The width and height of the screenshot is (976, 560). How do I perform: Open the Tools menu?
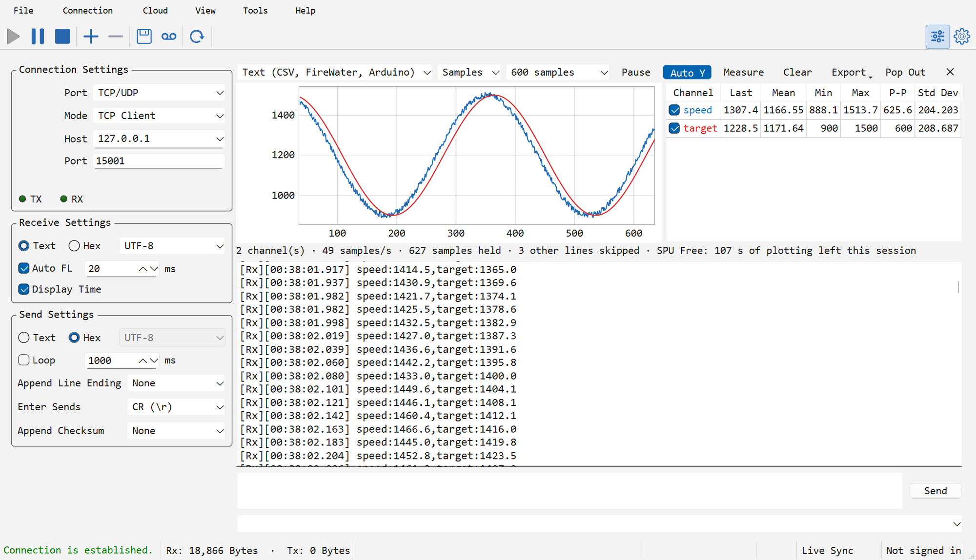tap(255, 11)
